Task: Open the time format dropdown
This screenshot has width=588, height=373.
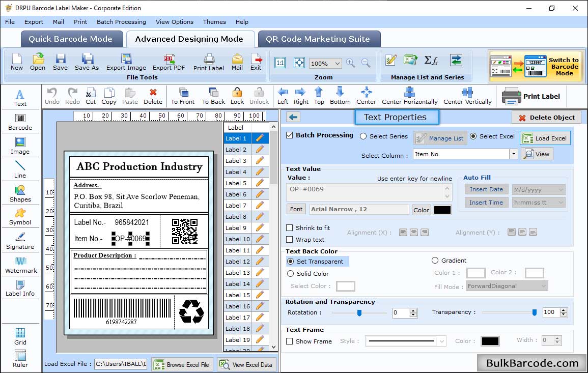Action: pos(561,203)
